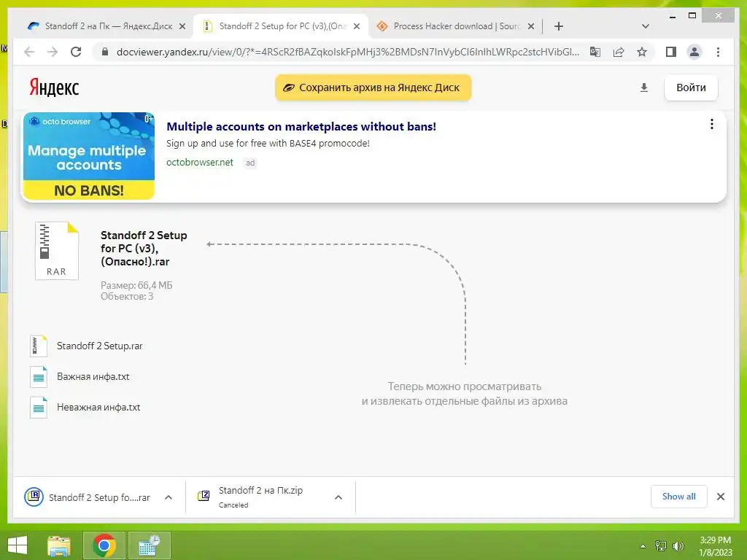Click the site lock icon in address bar
Viewport: 747px width, 560px height.
click(x=105, y=52)
